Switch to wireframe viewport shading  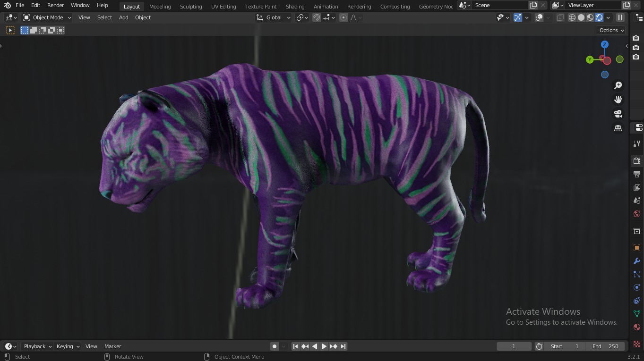pyautogui.click(x=572, y=17)
